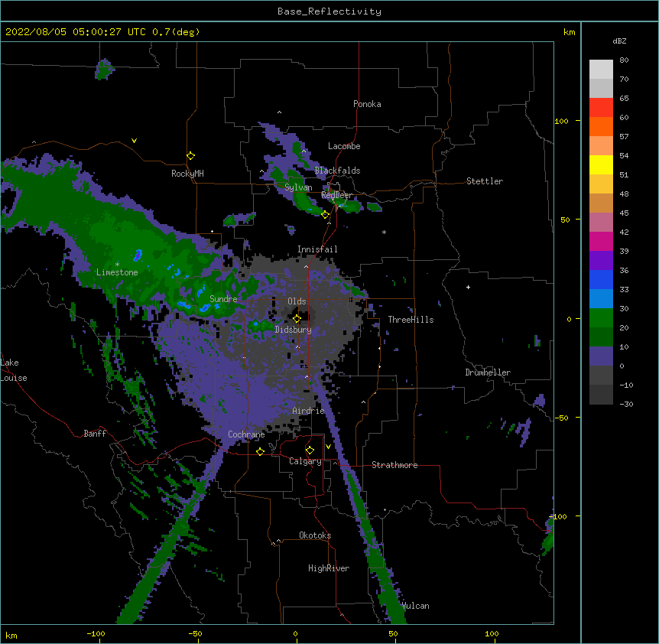Image resolution: width=659 pixels, height=644 pixels.
Task: Select the Innisfail label
Action: (x=317, y=249)
